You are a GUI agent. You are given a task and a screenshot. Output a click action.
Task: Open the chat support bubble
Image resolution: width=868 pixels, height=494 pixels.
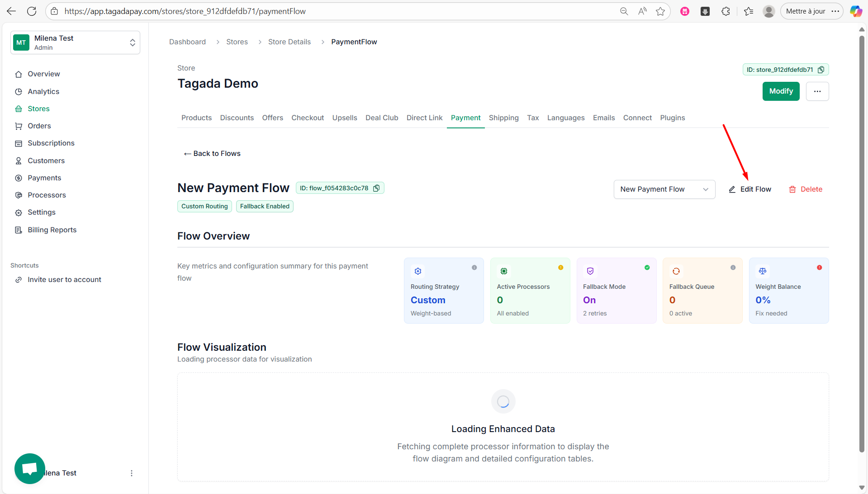[30, 468]
